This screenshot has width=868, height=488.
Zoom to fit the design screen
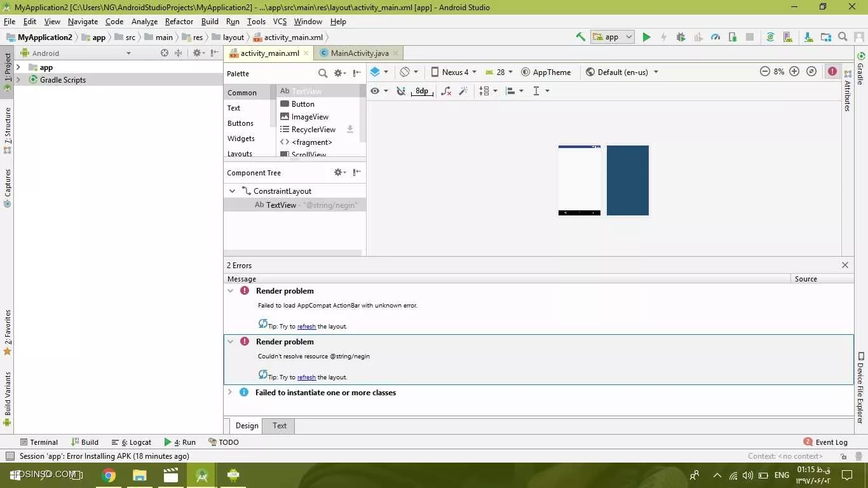[x=811, y=72]
